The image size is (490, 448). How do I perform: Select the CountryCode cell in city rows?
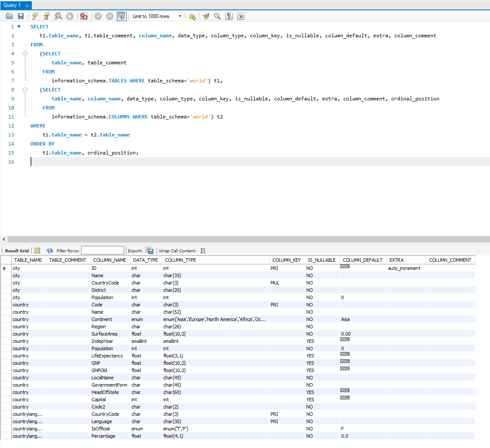110,283
